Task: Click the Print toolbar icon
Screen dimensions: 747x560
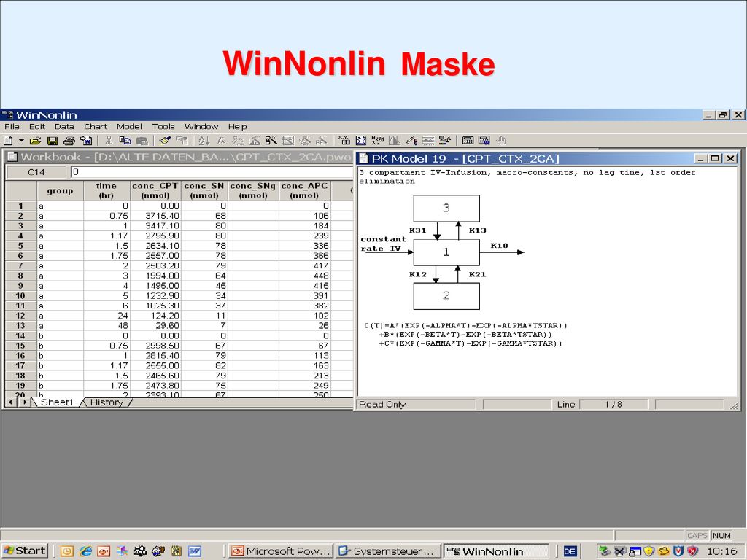Action: pos(69,141)
